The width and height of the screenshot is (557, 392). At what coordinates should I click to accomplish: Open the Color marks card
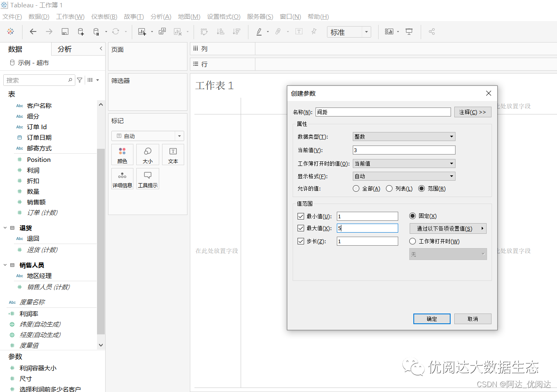tap(122, 155)
